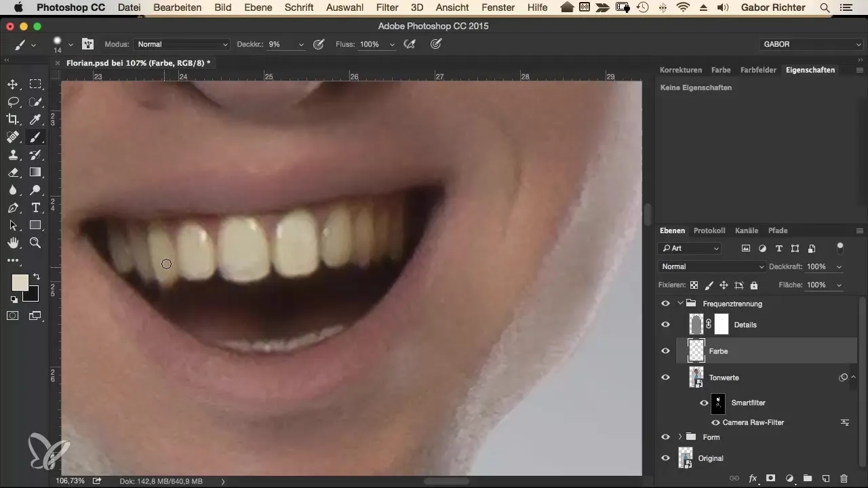Link layers icon at panel bottom
The width and height of the screenshot is (868, 488).
[734, 478]
